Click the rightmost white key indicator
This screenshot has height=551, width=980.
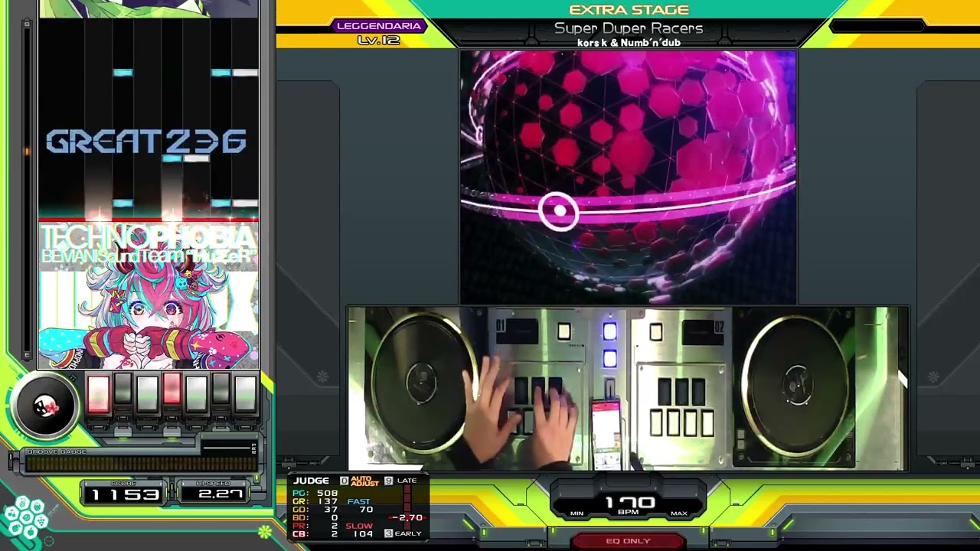[245, 393]
